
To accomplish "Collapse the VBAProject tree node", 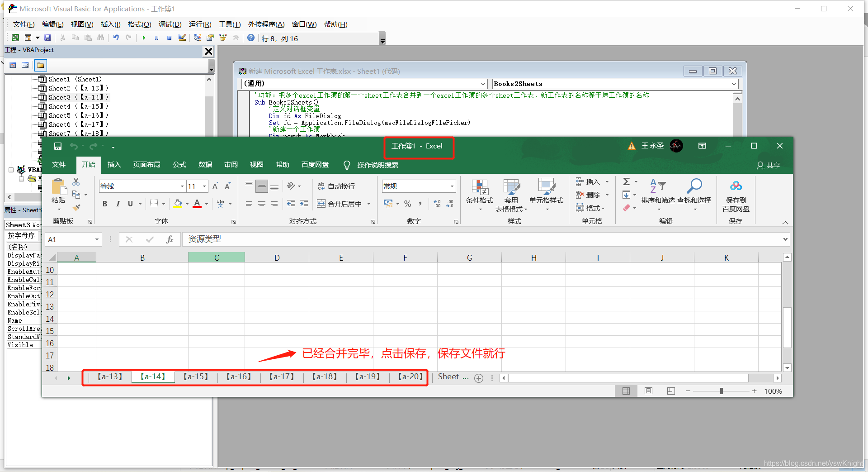I will click(11, 170).
